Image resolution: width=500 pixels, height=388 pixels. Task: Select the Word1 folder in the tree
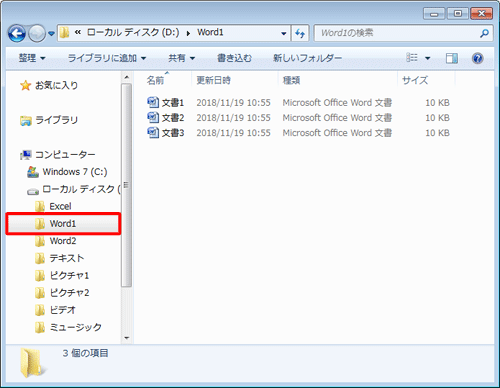63,224
